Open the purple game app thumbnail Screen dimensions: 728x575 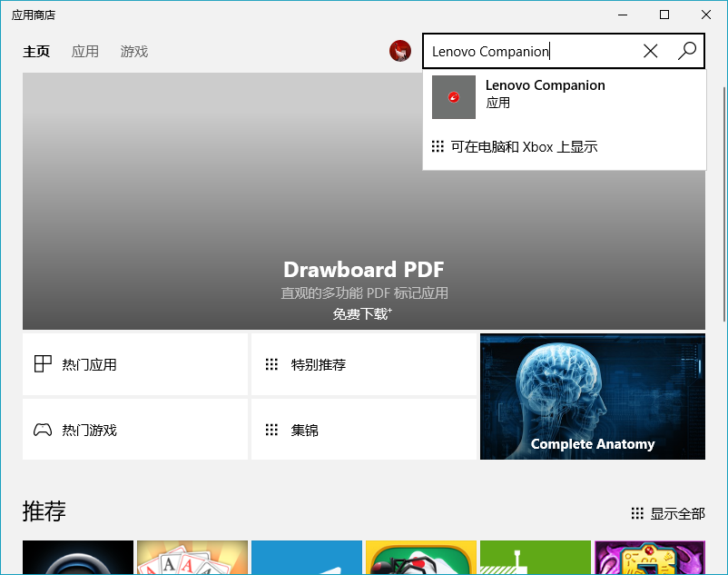[650, 558]
